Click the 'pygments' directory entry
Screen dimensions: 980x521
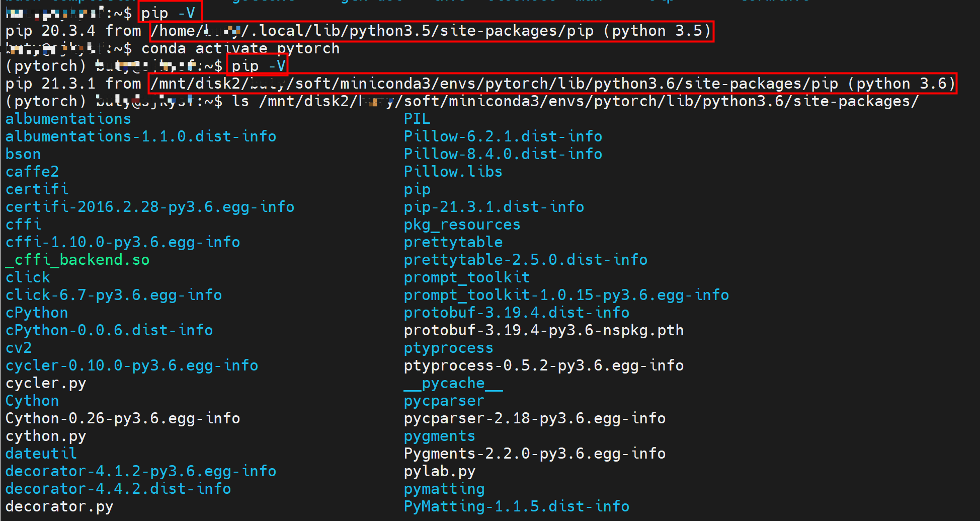click(x=440, y=436)
